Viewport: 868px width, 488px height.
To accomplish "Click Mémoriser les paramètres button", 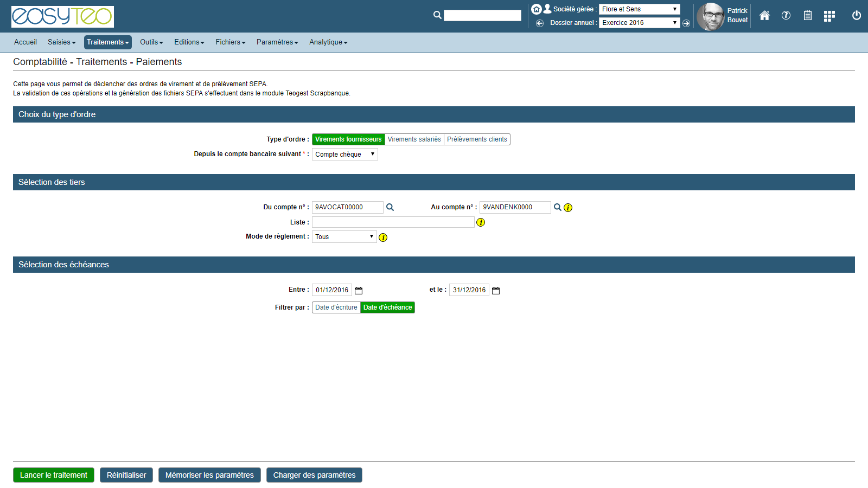I will tap(209, 475).
